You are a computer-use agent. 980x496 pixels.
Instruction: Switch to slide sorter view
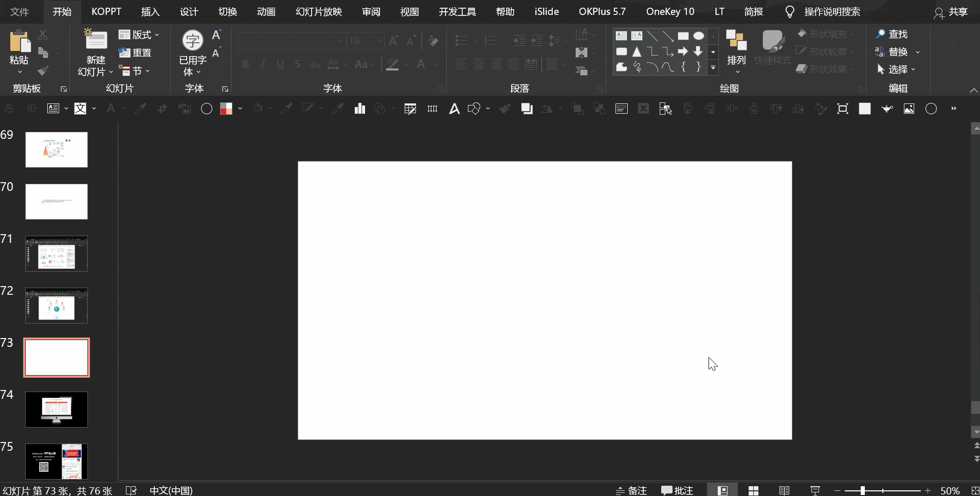coord(753,490)
